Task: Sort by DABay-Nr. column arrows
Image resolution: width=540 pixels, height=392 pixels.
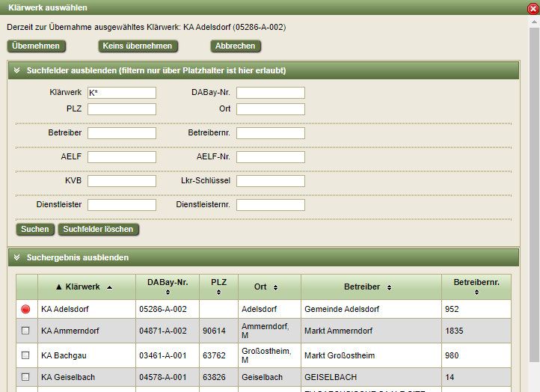Action: 167,293
